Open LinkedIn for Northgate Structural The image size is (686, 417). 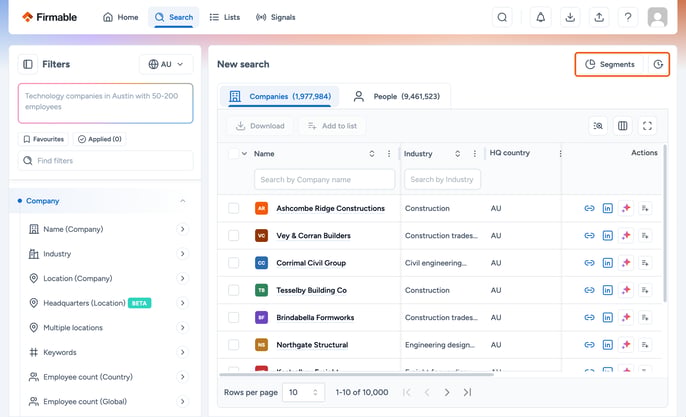pyautogui.click(x=608, y=345)
